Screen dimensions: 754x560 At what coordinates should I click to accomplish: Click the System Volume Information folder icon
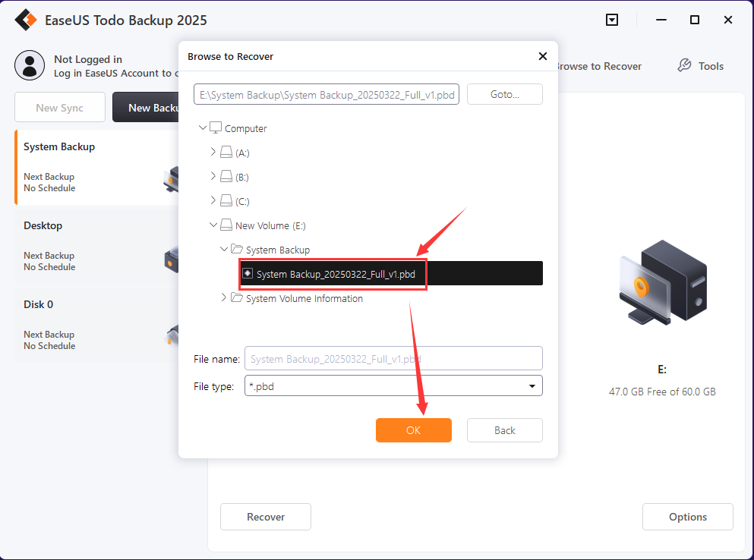point(237,297)
